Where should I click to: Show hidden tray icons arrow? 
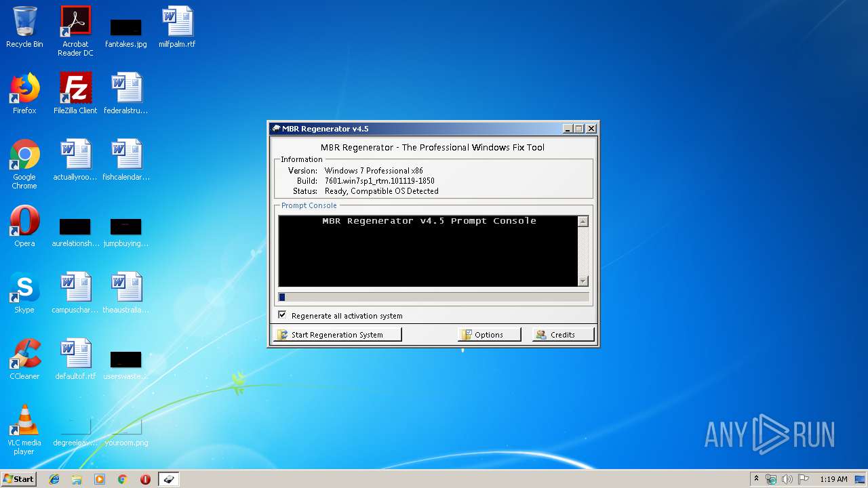click(x=756, y=479)
